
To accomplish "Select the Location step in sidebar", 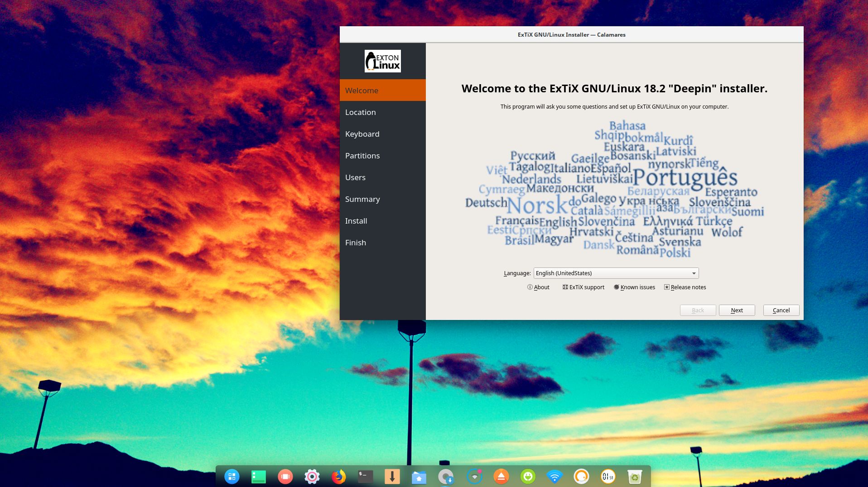I will point(383,112).
